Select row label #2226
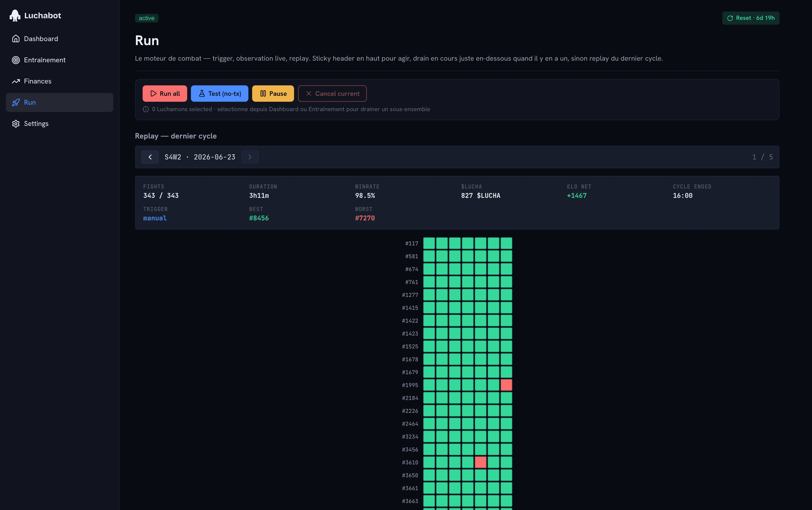The width and height of the screenshot is (812, 510). click(410, 411)
